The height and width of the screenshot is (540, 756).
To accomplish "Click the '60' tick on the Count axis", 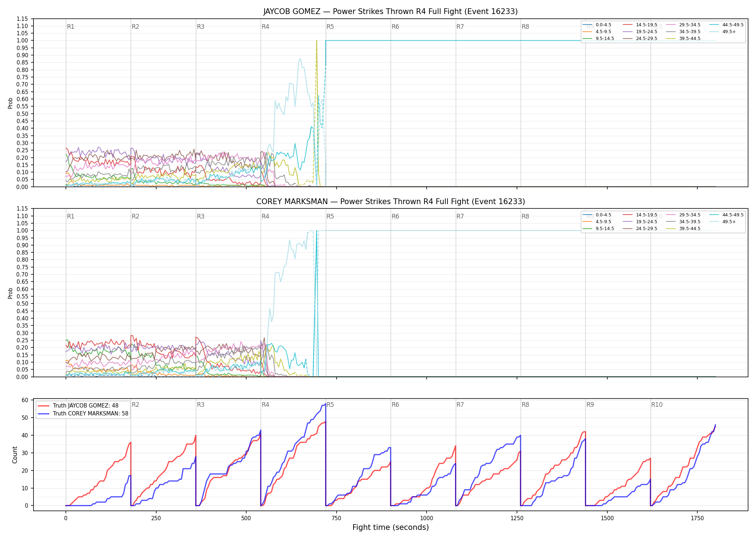I will [25, 400].
